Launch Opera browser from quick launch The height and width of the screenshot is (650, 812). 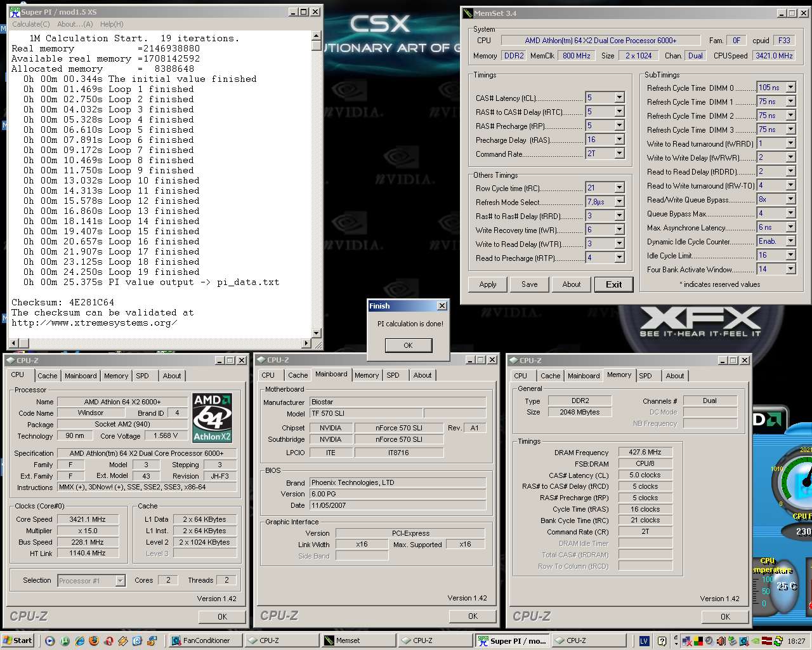pos(108,640)
